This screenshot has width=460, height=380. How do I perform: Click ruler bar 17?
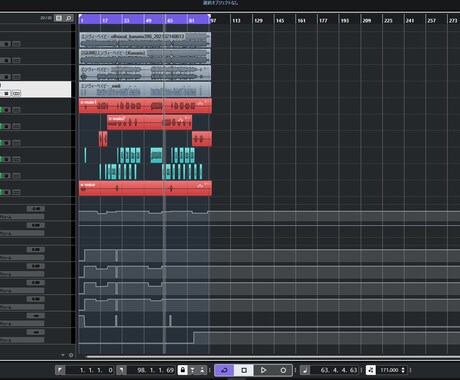point(105,20)
